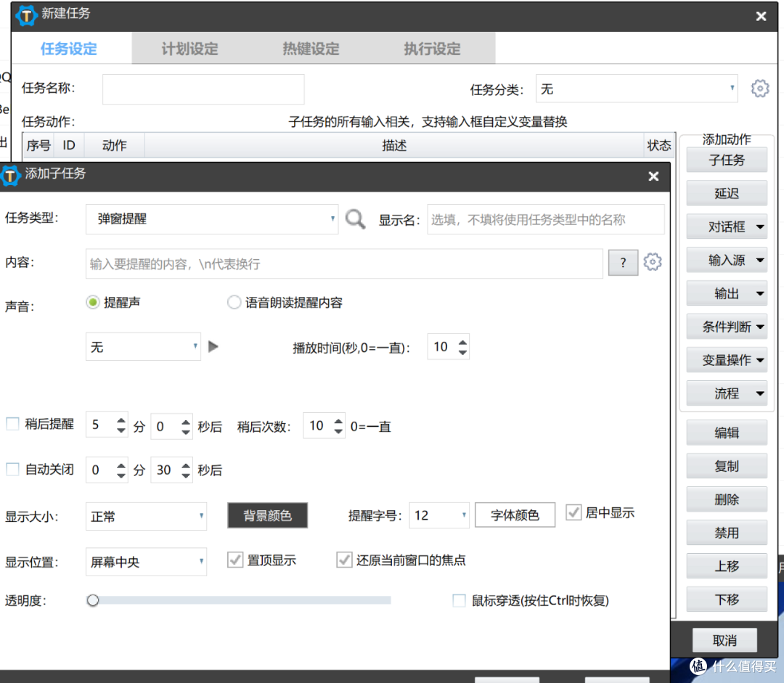
Task: Close the 新建任务 window
Action: 761,17
